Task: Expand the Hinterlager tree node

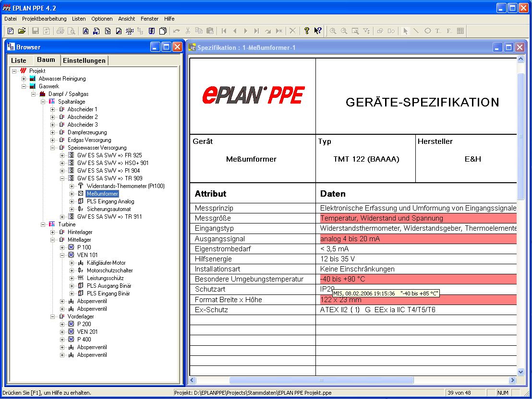Action: [x=53, y=232]
